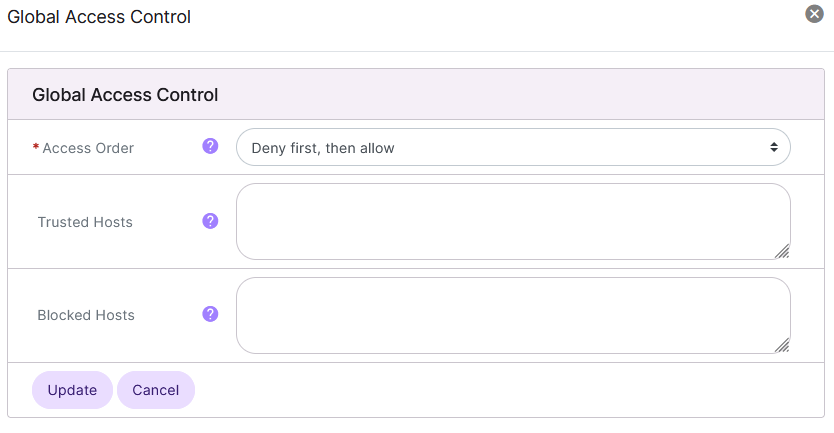Viewport: 834px width, 433px height.
Task: Click the Global Access Control panel header
Action: coord(125,96)
